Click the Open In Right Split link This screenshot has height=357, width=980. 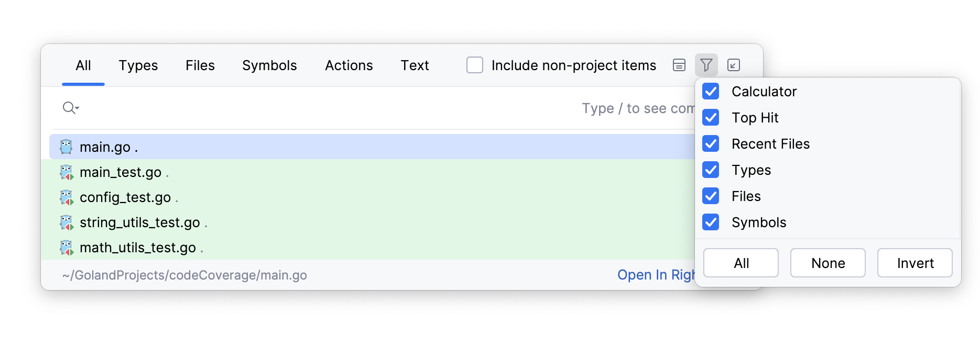coord(656,275)
